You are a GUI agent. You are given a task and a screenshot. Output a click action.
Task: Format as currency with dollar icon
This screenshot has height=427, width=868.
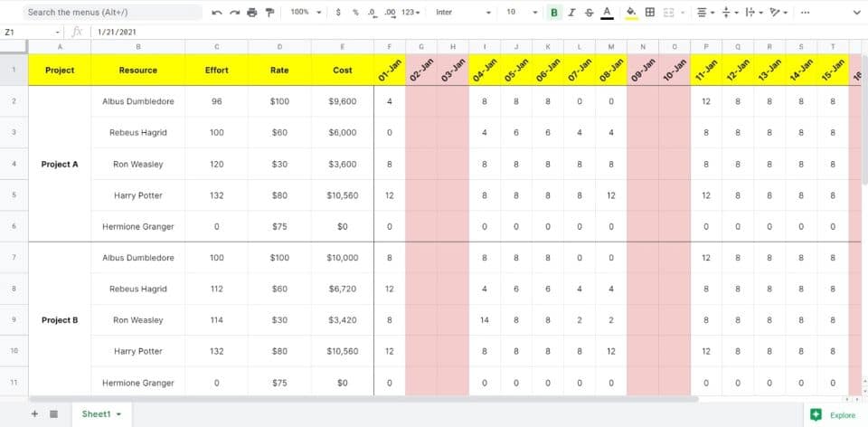(338, 12)
